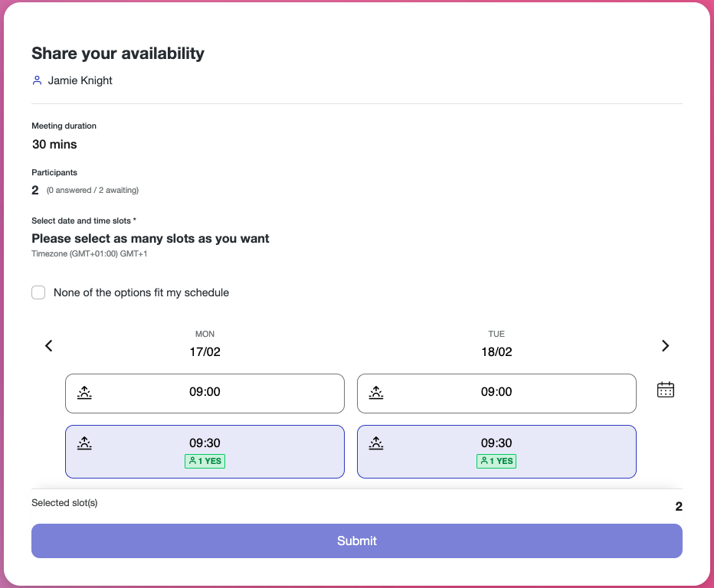Click the Jamie Knight name label

pyautogui.click(x=80, y=80)
